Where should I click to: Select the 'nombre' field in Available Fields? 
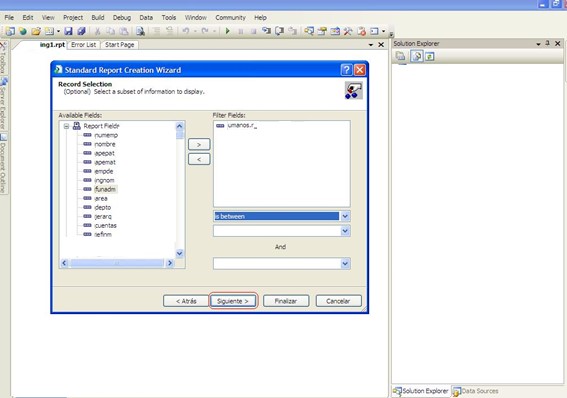[x=105, y=144]
